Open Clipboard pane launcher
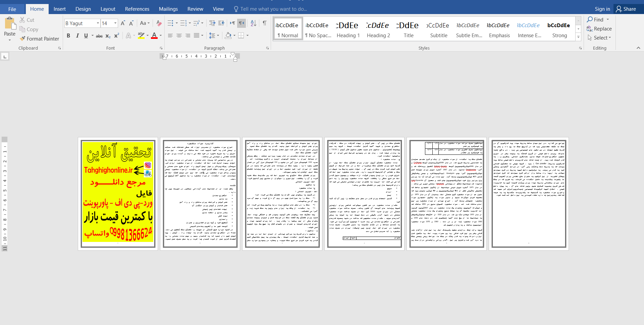The width and height of the screenshot is (644, 325). point(60,48)
